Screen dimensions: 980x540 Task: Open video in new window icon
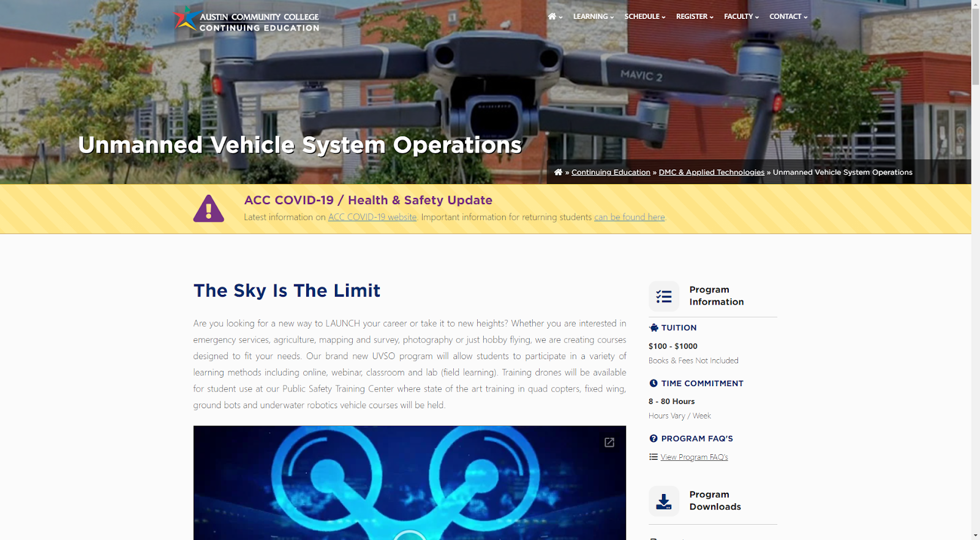pos(609,443)
